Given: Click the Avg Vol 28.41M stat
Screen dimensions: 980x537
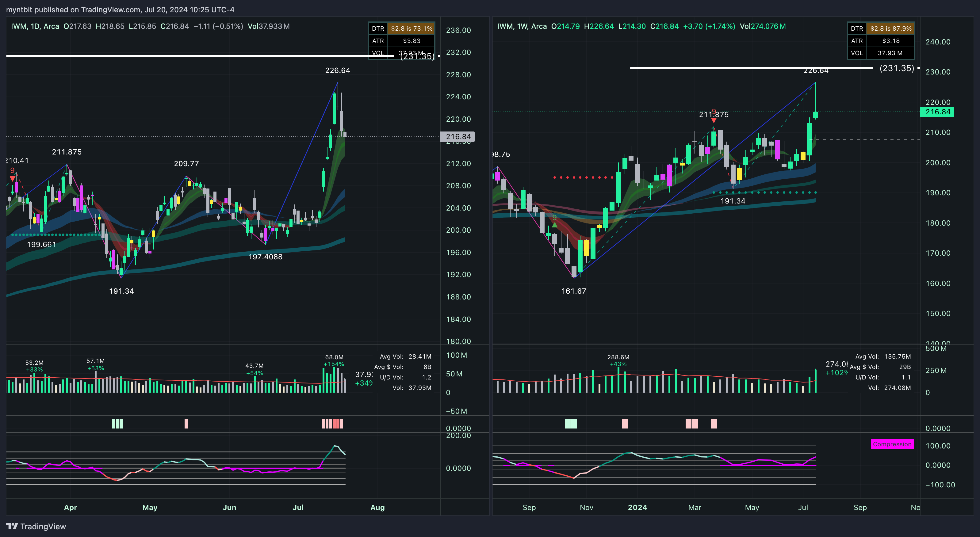Looking at the screenshot, I should [x=406, y=356].
